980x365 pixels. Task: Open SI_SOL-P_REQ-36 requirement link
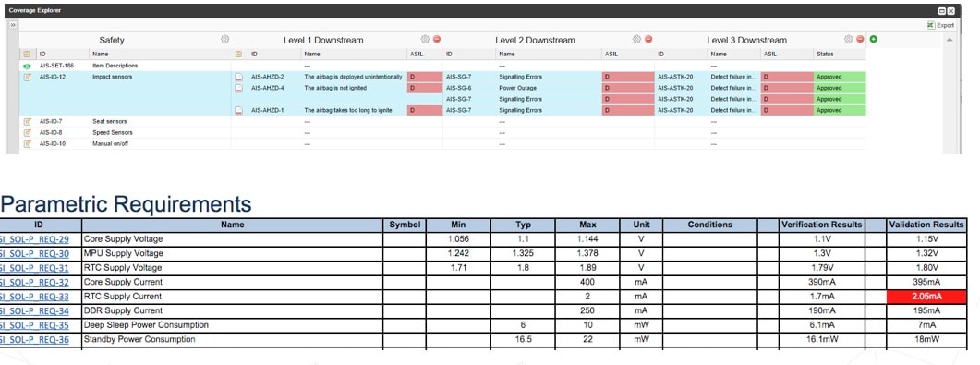point(34,340)
